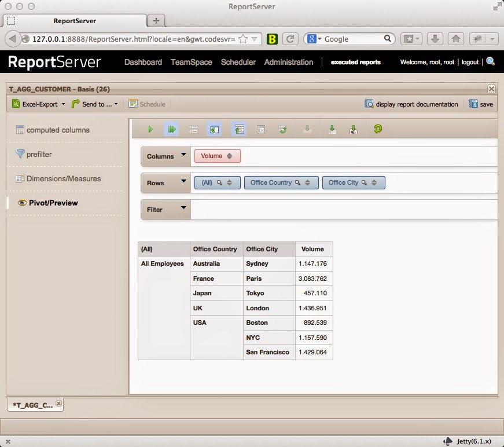Click the header search magnifier icon
This screenshot has width=504, height=447.
pos(491,61)
